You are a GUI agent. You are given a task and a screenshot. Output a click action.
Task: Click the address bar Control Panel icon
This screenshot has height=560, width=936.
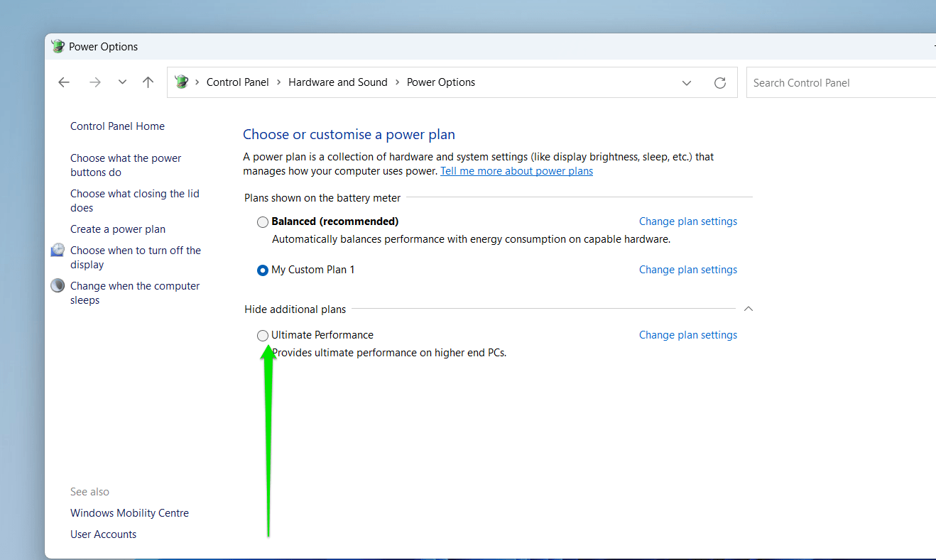coord(181,82)
